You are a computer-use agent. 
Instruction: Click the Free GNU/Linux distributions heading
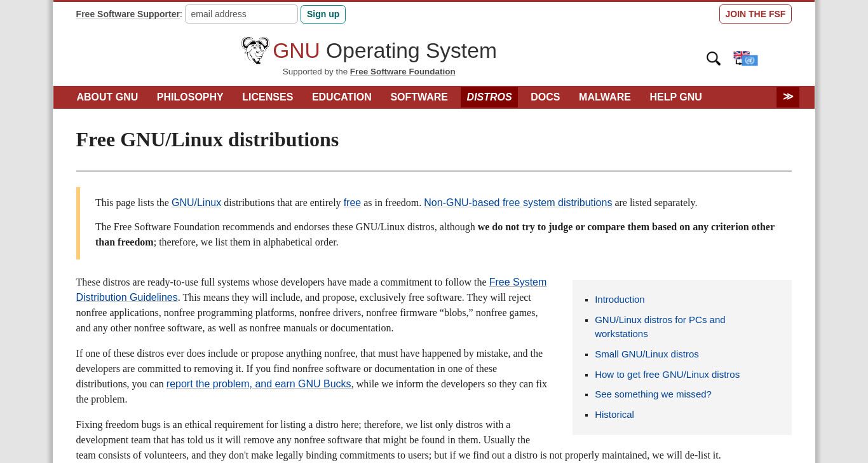click(207, 139)
